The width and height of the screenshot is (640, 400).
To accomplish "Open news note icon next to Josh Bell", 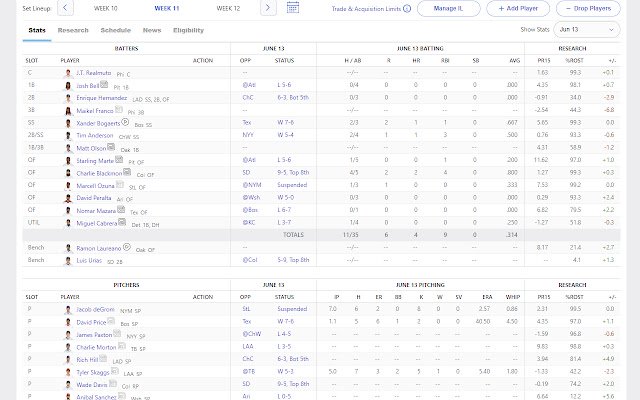I will pos(104,84).
